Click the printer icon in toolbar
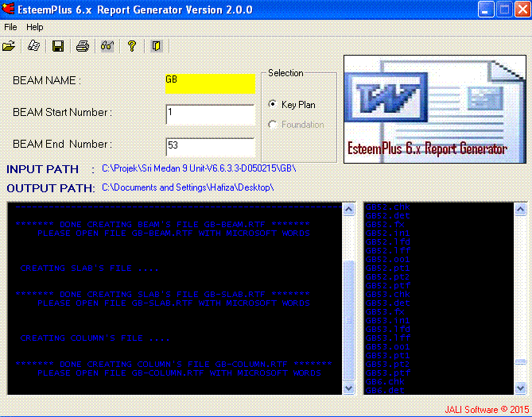 click(83, 46)
